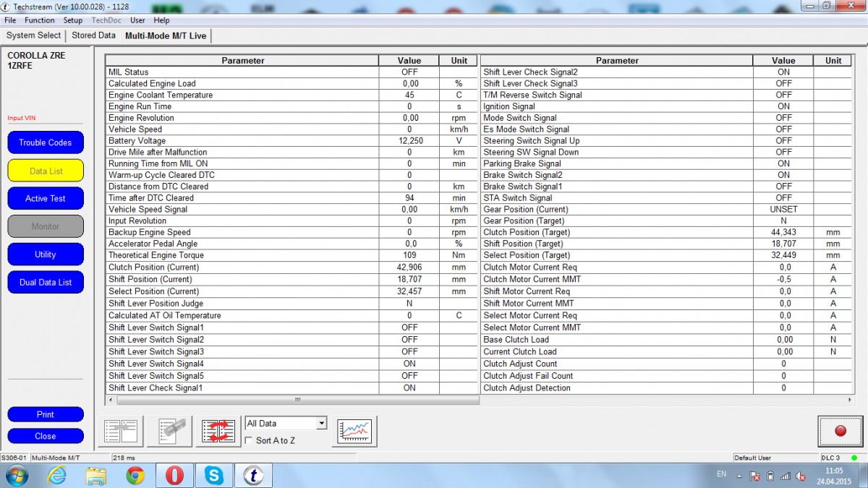The height and width of the screenshot is (488, 868).
Task: Select the Clutch Position (Current) row
Action: pos(292,267)
